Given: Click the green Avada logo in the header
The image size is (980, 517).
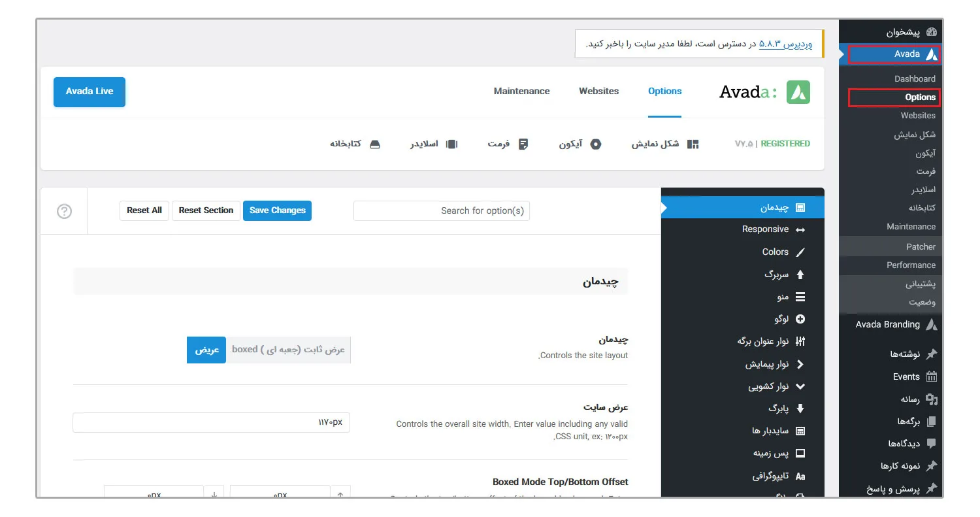Looking at the screenshot, I should pyautogui.click(x=798, y=92).
